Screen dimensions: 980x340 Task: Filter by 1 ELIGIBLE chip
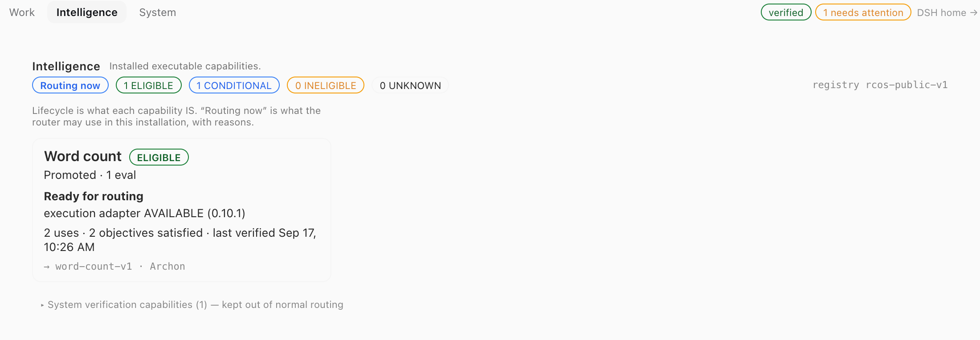click(x=148, y=85)
